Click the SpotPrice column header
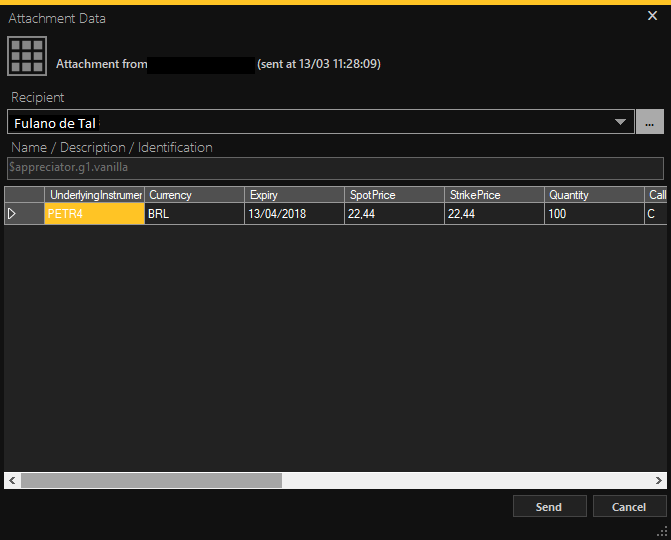Image resolution: width=671 pixels, height=540 pixels. [x=394, y=195]
